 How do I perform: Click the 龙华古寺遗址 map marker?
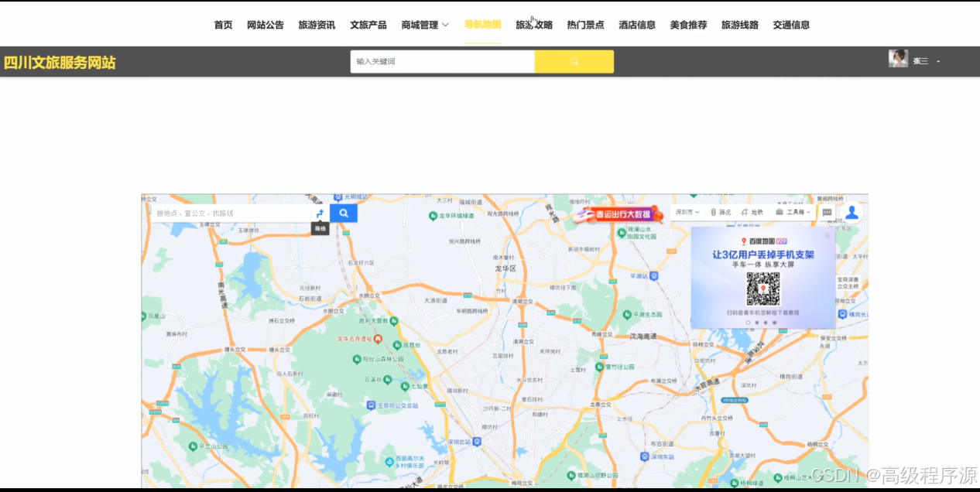pyautogui.click(x=378, y=339)
